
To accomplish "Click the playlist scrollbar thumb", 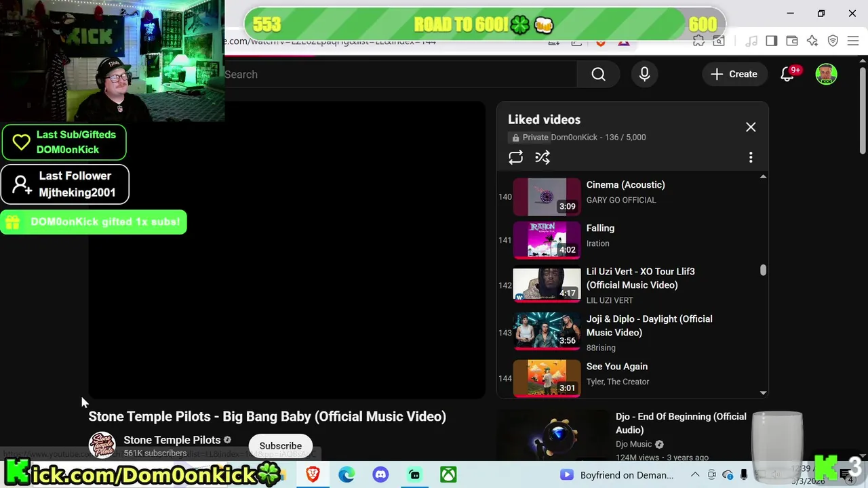I will pyautogui.click(x=763, y=270).
